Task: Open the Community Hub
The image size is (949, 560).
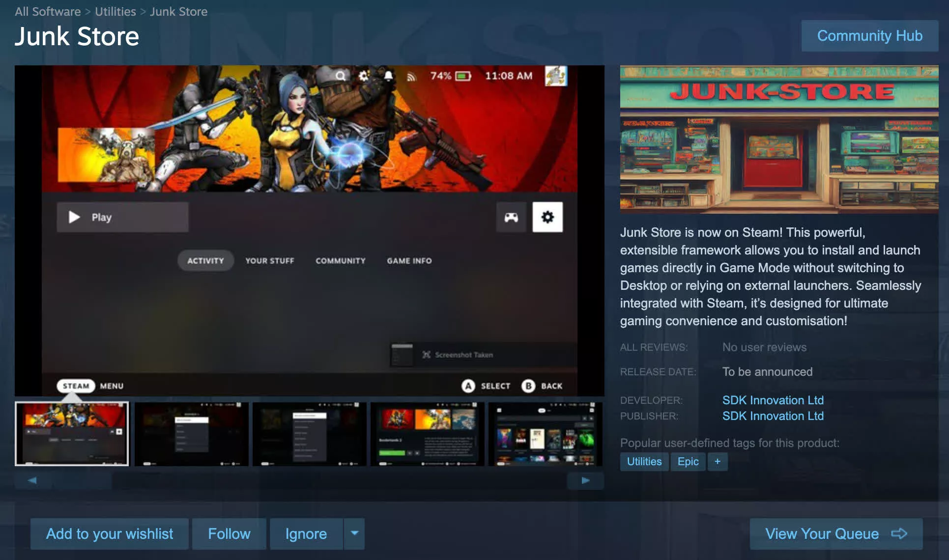Action: (869, 36)
